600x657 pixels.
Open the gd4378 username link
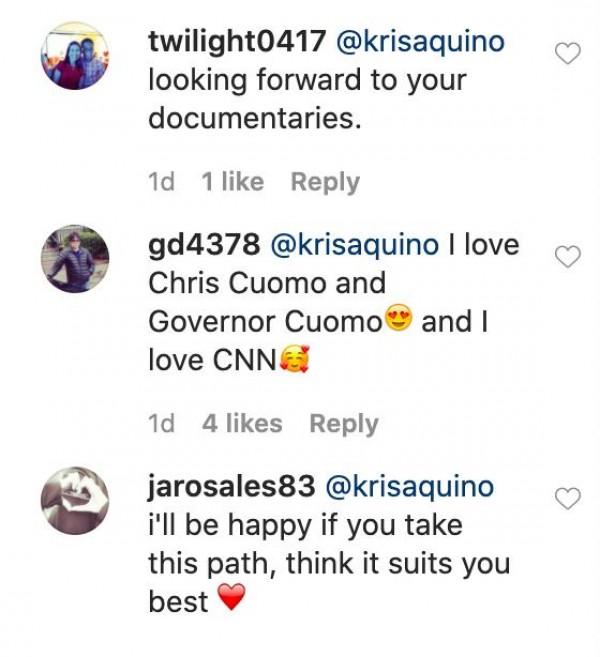pos(204,245)
